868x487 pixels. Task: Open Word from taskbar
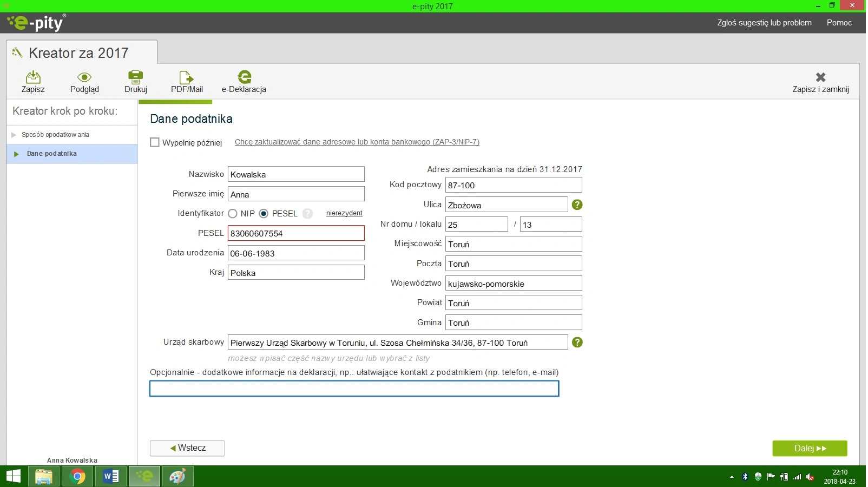click(111, 476)
